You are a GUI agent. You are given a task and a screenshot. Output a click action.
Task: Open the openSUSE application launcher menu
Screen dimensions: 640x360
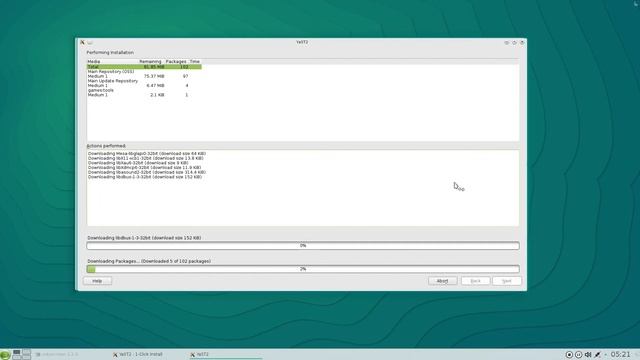click(x=5, y=354)
